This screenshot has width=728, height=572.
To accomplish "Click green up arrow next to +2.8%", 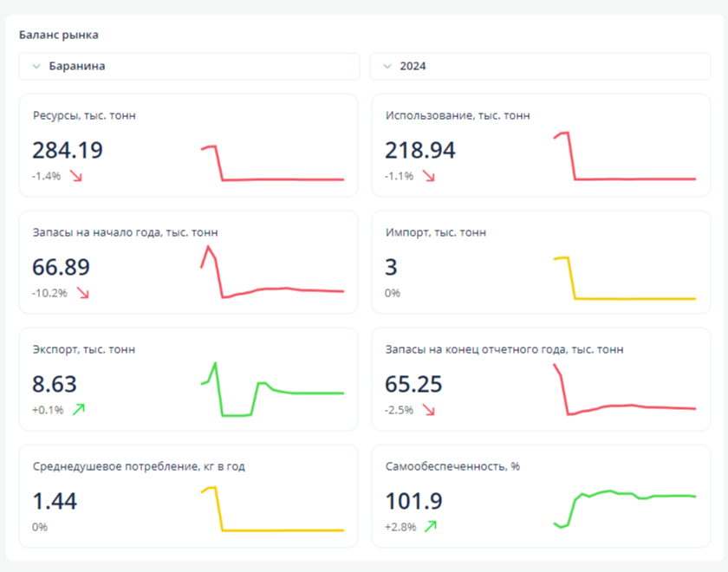I will [x=431, y=526].
